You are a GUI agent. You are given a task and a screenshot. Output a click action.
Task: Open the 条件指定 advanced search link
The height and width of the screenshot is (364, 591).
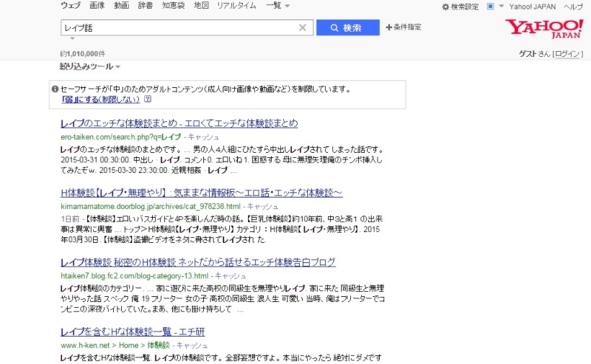[x=407, y=27]
